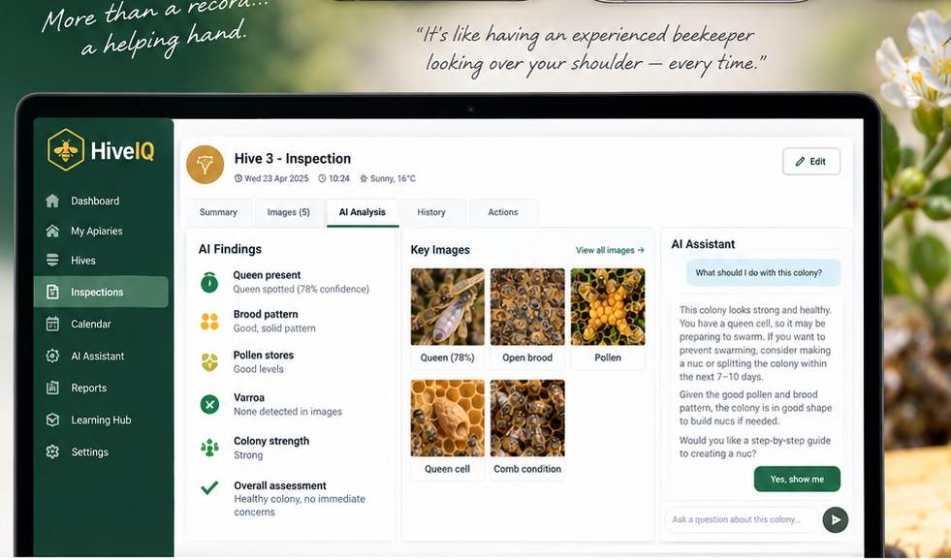Click the Key Images heading
The height and width of the screenshot is (560, 951).
440,250
